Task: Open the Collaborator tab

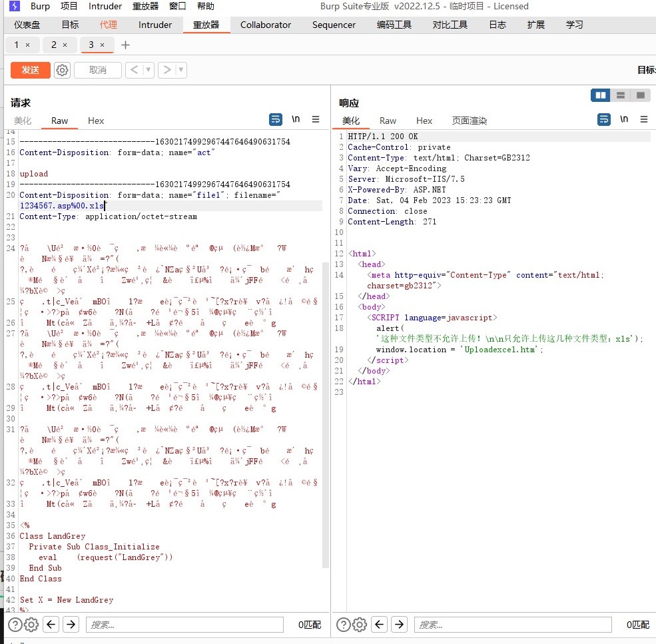Action: tap(265, 25)
